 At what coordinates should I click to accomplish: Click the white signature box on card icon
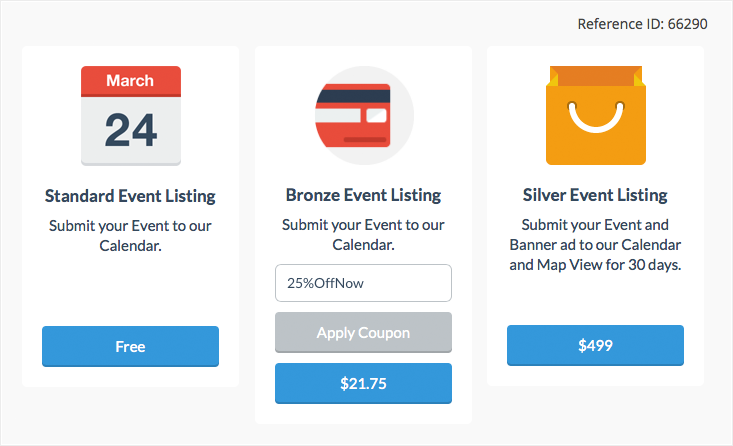[376, 116]
